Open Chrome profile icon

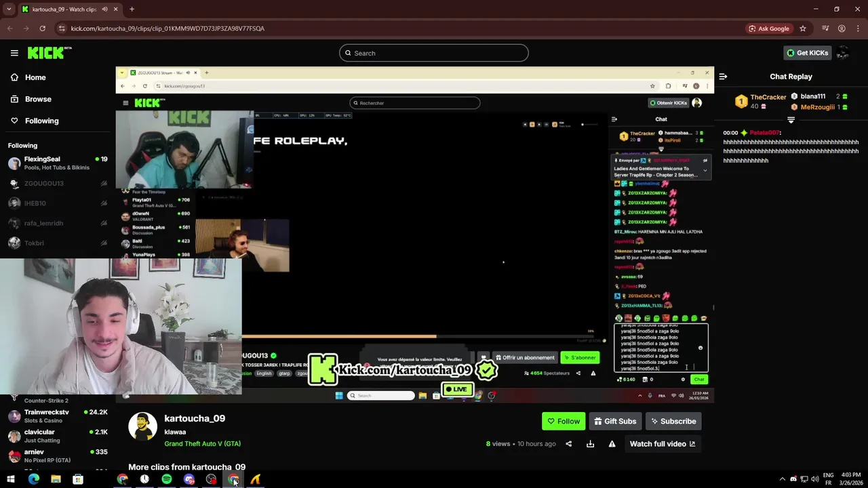(x=842, y=28)
